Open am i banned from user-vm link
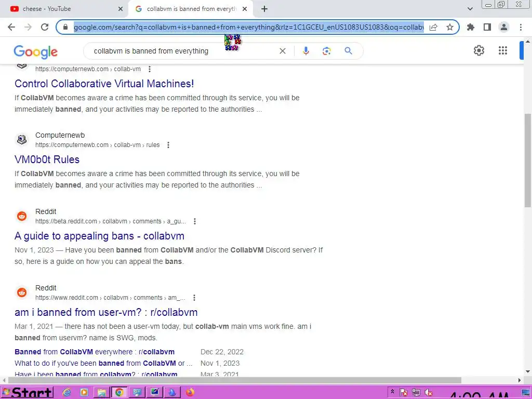Viewport: 532px width, 399px height. pos(106,312)
